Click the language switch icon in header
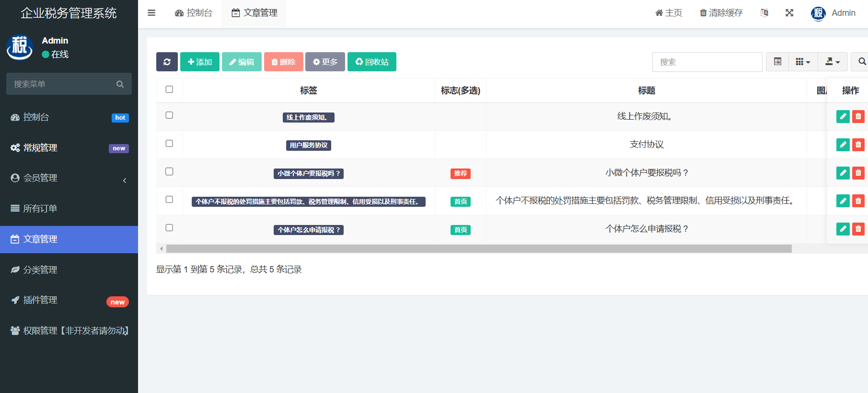 pos(764,13)
